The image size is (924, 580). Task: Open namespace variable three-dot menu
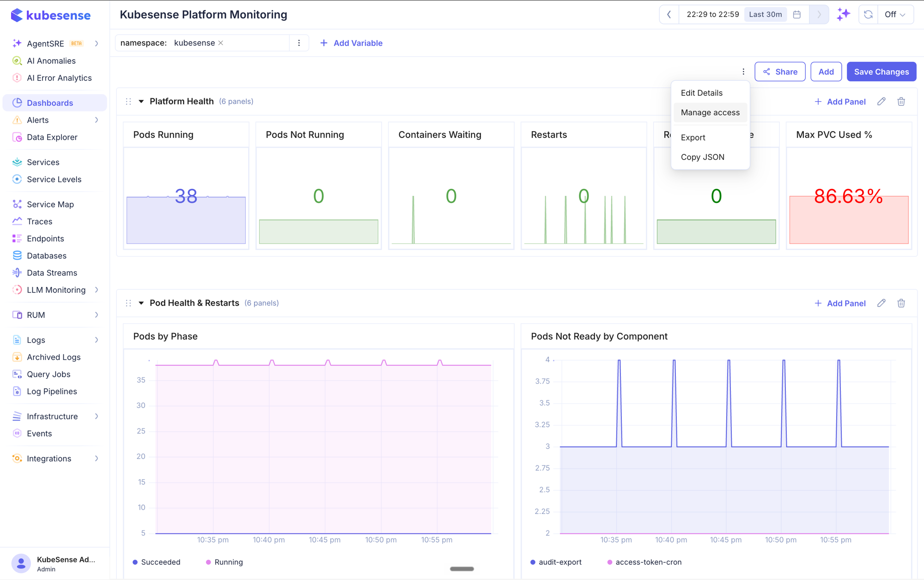(x=299, y=43)
